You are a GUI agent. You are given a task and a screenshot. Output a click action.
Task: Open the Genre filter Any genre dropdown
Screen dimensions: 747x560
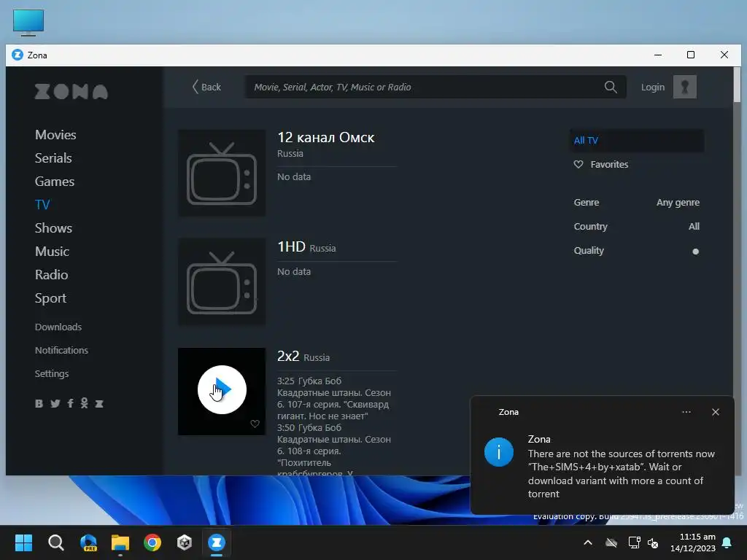[x=678, y=203]
